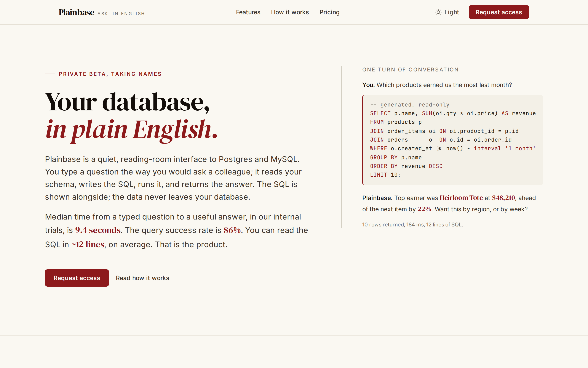The height and width of the screenshot is (368, 588).
Task: Click the question 'Which products earned us the most'
Action: coord(444,85)
